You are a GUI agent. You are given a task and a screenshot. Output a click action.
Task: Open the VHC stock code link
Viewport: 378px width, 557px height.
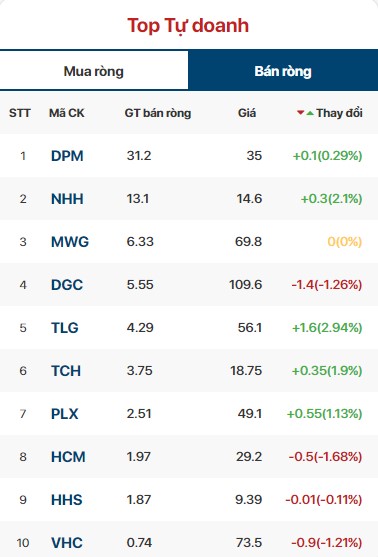pos(67,542)
